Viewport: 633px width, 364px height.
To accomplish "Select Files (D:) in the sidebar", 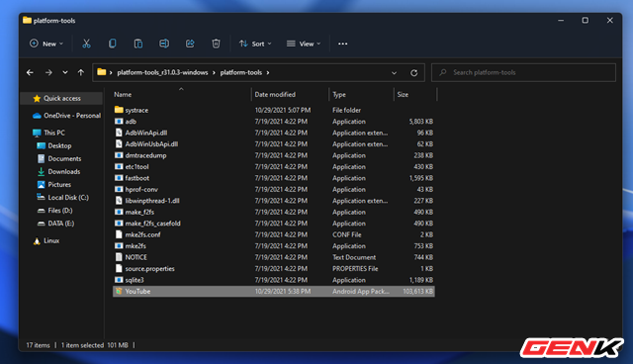I will tap(60, 211).
